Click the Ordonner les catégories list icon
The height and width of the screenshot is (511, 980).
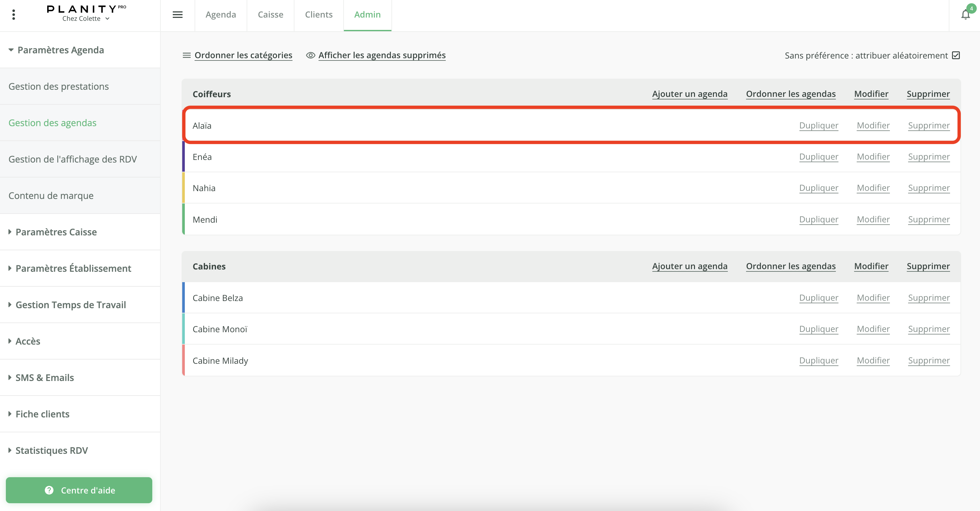point(186,56)
